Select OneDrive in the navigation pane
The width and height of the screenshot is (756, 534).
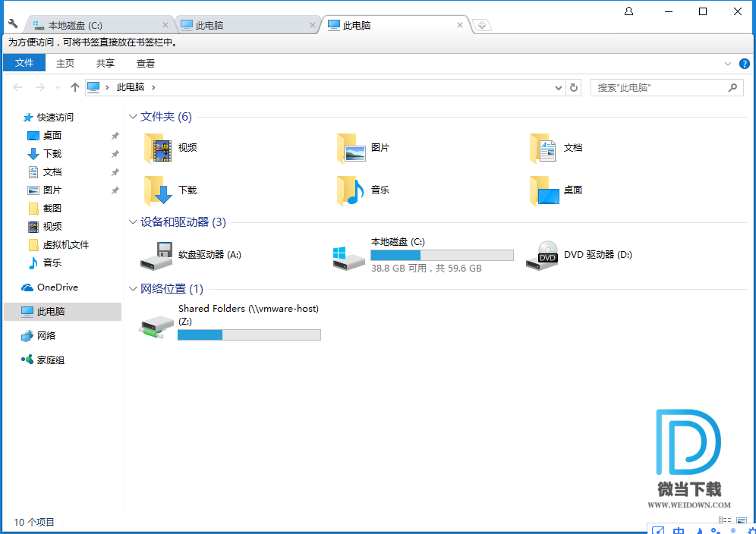pyautogui.click(x=57, y=287)
